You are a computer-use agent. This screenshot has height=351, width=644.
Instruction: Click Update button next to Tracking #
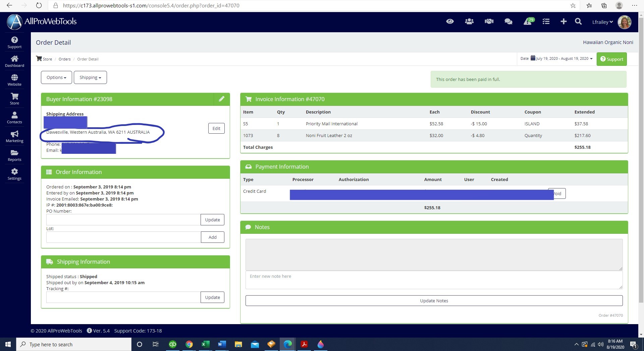point(212,297)
